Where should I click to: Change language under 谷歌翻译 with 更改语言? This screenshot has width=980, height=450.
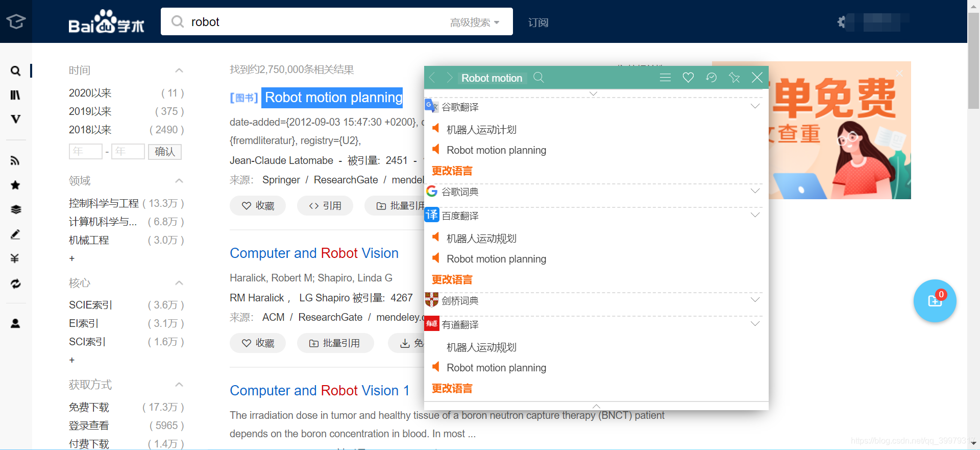pyautogui.click(x=452, y=171)
